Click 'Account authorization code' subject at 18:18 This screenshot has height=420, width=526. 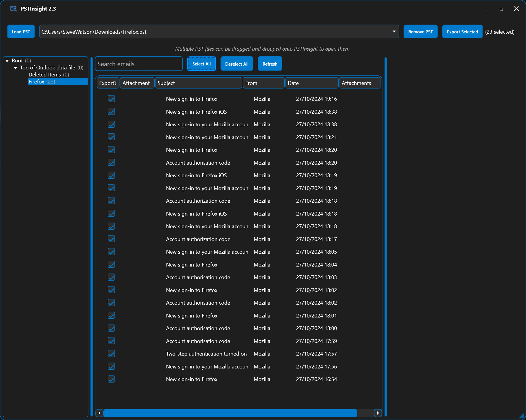(x=198, y=201)
